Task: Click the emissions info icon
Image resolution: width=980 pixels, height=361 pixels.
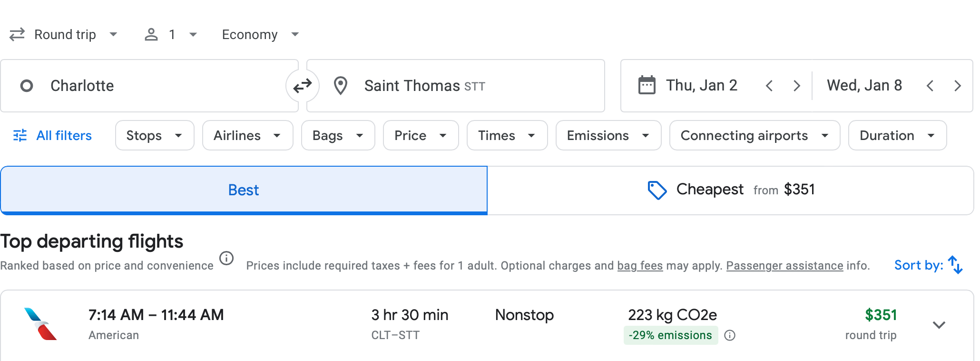Action: click(730, 336)
